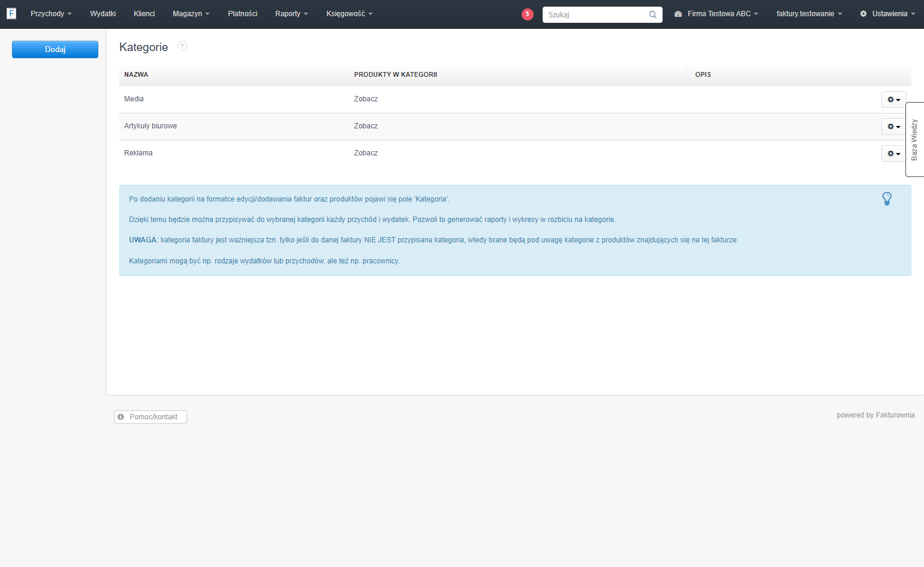Click the PRODUKTY W KATEGORII column header
Viewport: 924px width, 567px height.
[x=396, y=74]
